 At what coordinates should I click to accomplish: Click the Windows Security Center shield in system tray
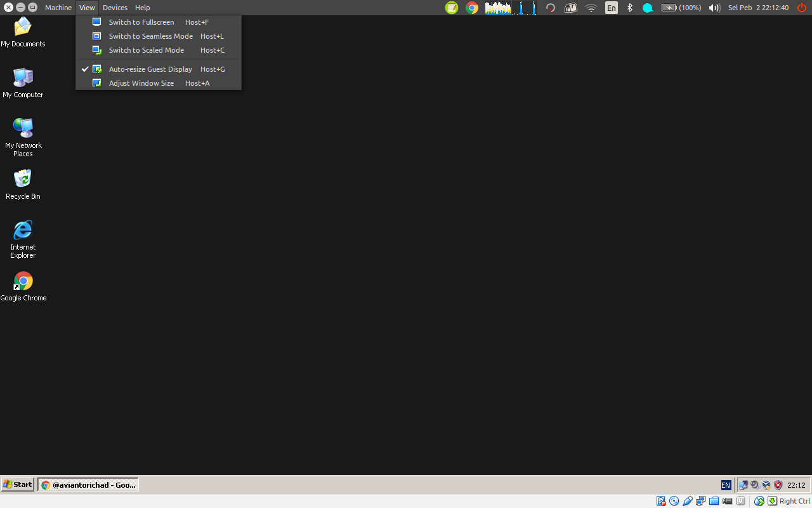pos(777,485)
